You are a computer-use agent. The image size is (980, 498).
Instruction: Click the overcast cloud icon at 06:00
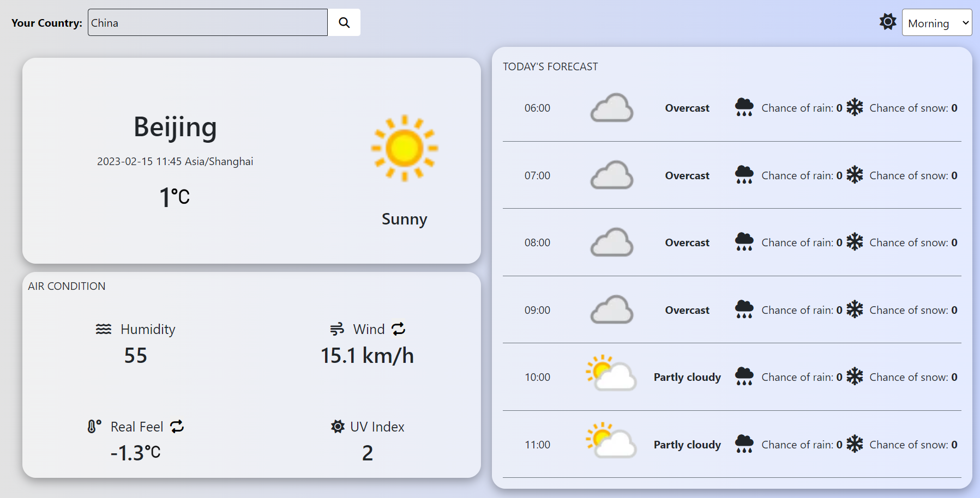pyautogui.click(x=611, y=107)
